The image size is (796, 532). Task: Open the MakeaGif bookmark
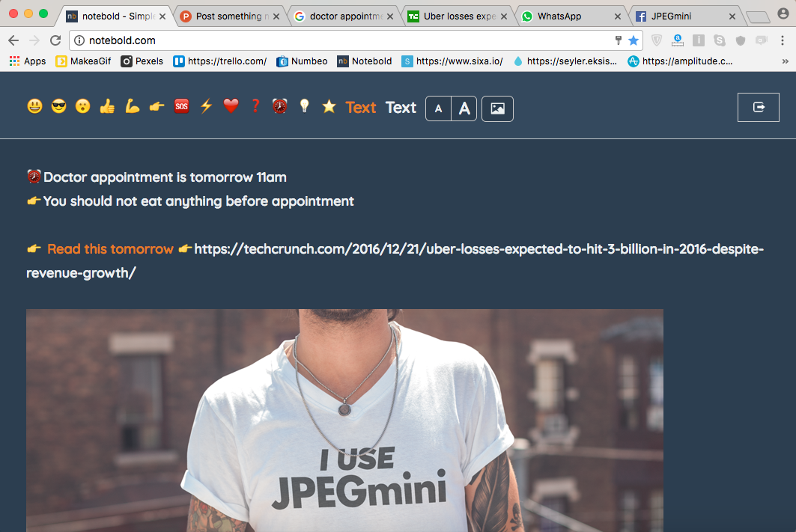[83, 61]
